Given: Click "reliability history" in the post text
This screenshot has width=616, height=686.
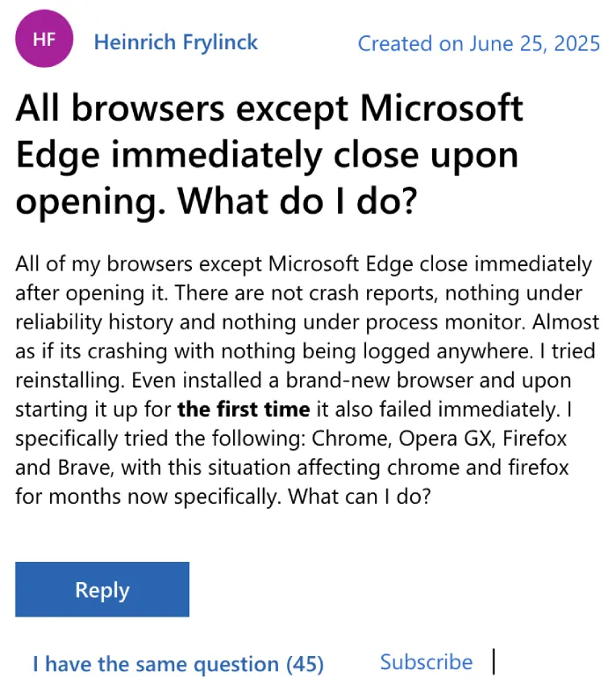Looking at the screenshot, I should [94, 322].
